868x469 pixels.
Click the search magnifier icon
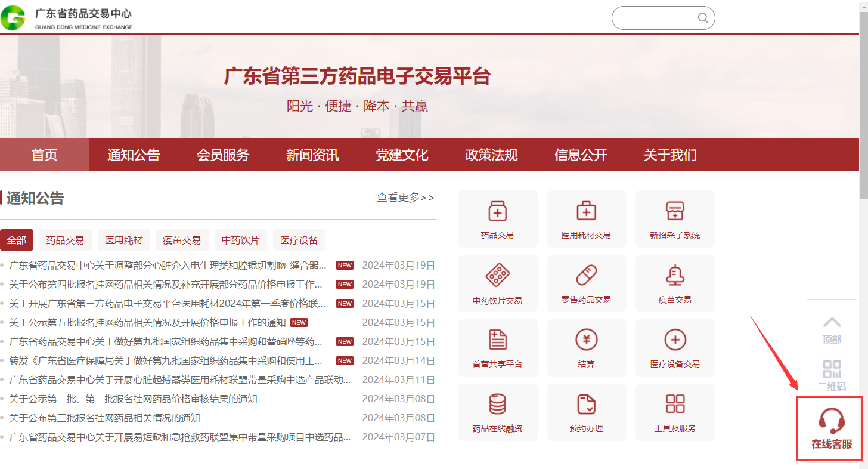coord(703,18)
